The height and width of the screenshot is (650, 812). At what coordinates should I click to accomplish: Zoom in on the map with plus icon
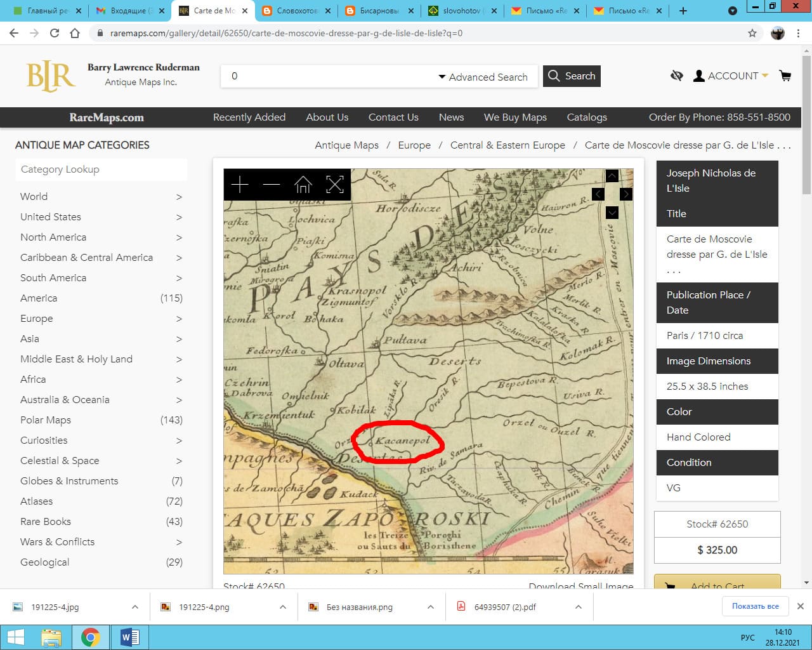(x=240, y=185)
